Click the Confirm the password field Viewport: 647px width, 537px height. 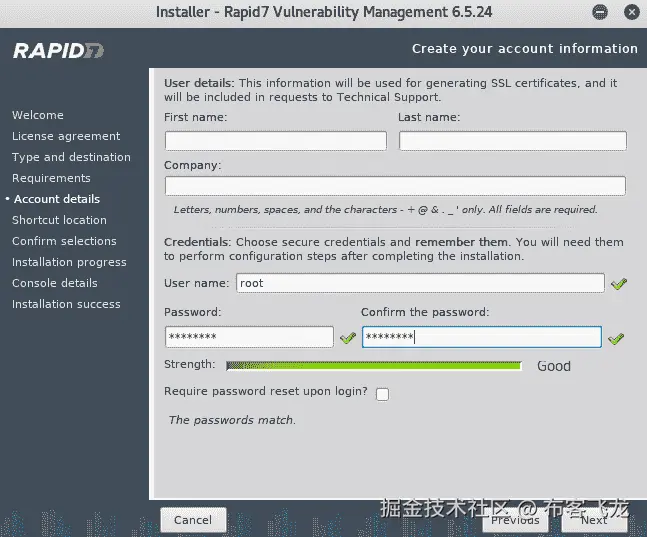(x=482, y=337)
